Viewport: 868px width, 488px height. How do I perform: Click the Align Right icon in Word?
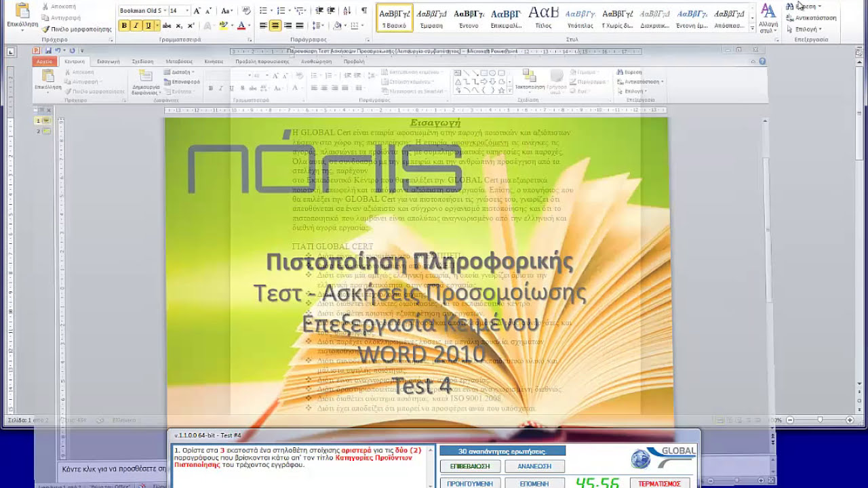(288, 26)
